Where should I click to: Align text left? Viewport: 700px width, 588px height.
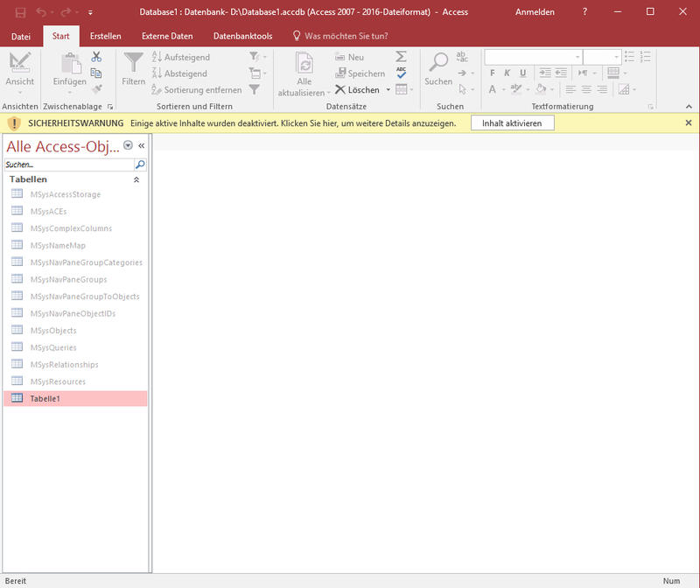[570, 89]
